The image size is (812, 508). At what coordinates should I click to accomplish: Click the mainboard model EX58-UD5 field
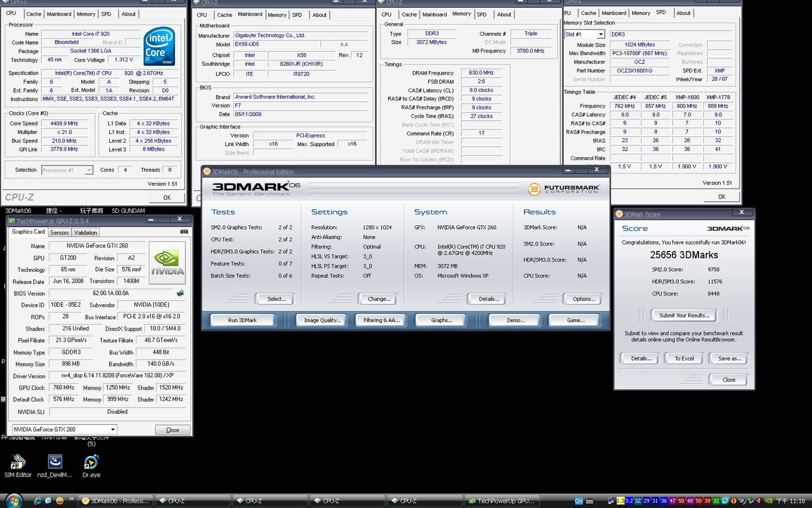coord(275,44)
